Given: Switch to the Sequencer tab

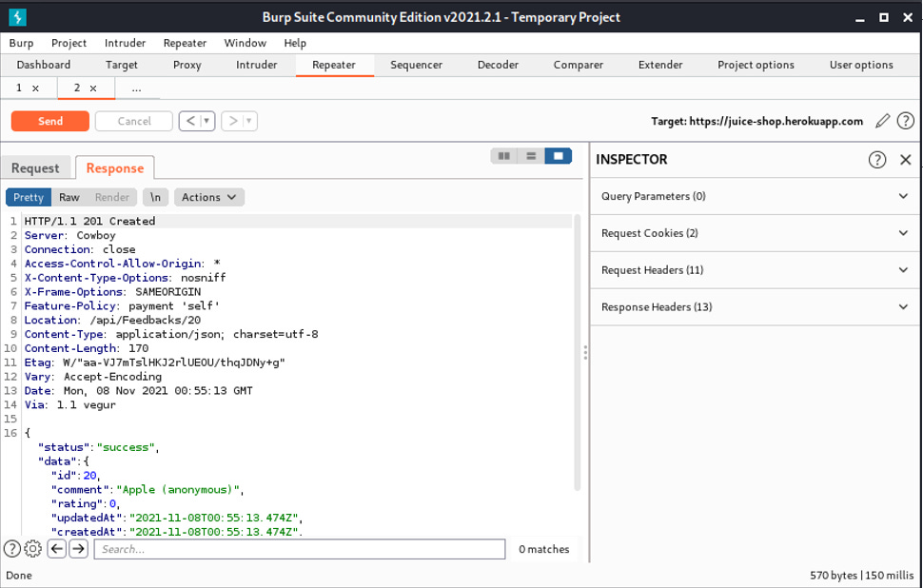Looking at the screenshot, I should [x=416, y=65].
